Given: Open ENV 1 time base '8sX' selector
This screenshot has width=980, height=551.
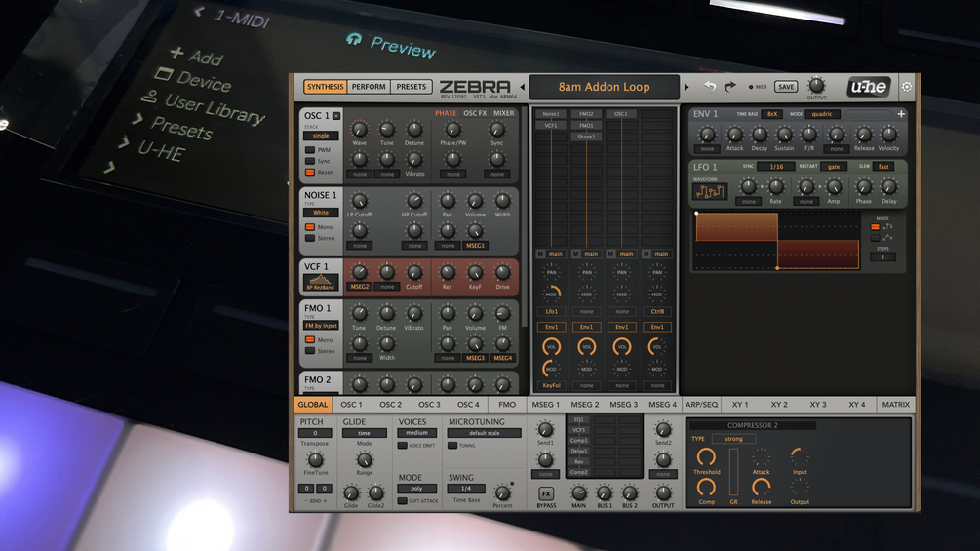Looking at the screenshot, I should tap(772, 114).
